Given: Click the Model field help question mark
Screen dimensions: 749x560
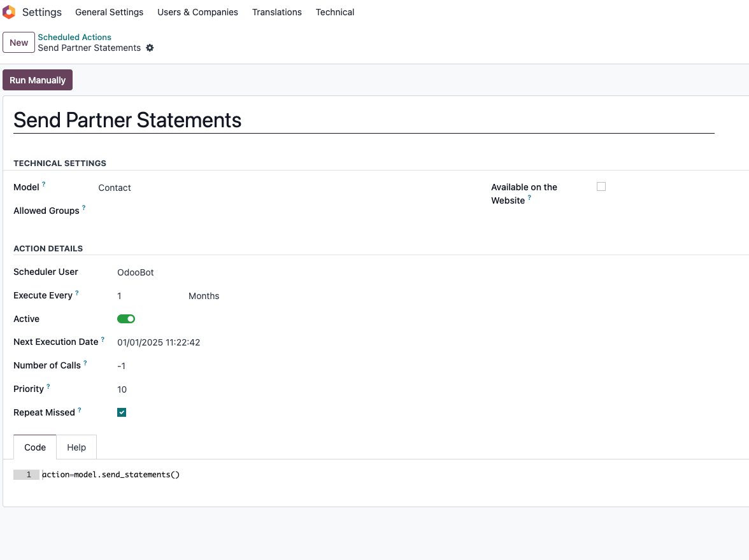Looking at the screenshot, I should [43, 184].
